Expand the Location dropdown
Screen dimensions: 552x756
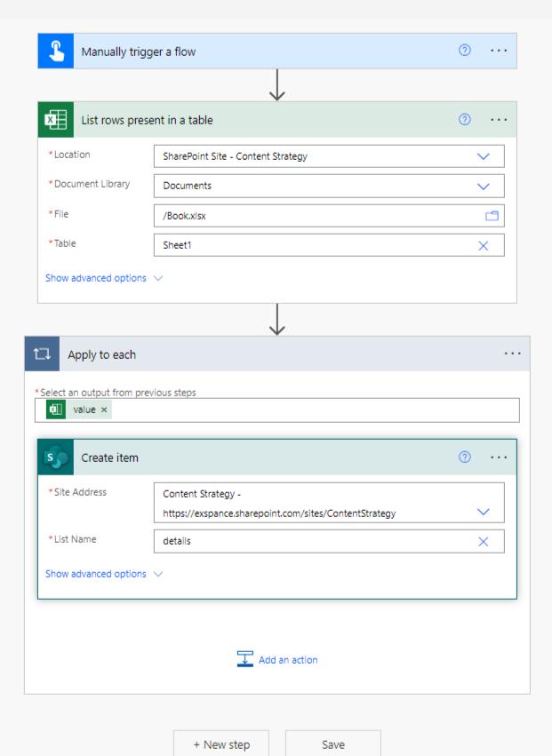(x=483, y=156)
